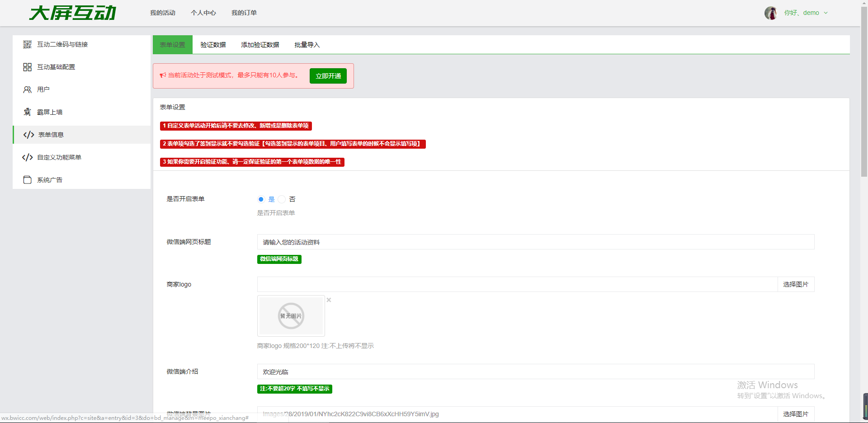Click the 暂无图片 logo placeholder thumbnail

291,316
